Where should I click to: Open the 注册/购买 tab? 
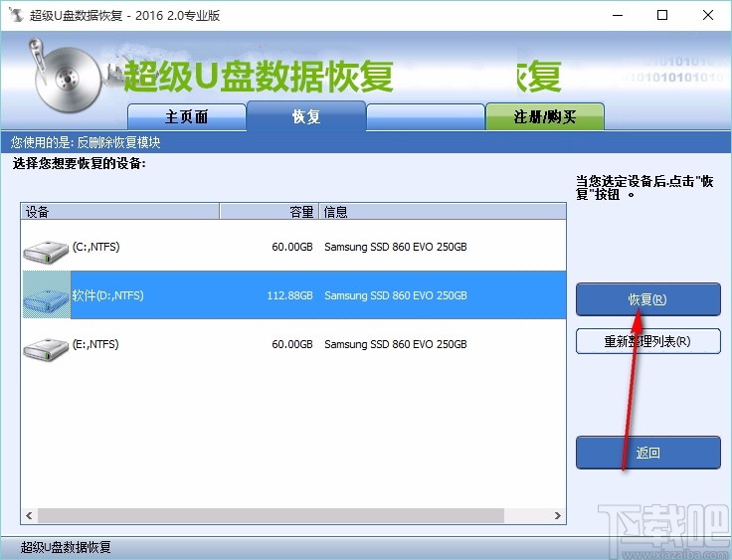(x=545, y=116)
